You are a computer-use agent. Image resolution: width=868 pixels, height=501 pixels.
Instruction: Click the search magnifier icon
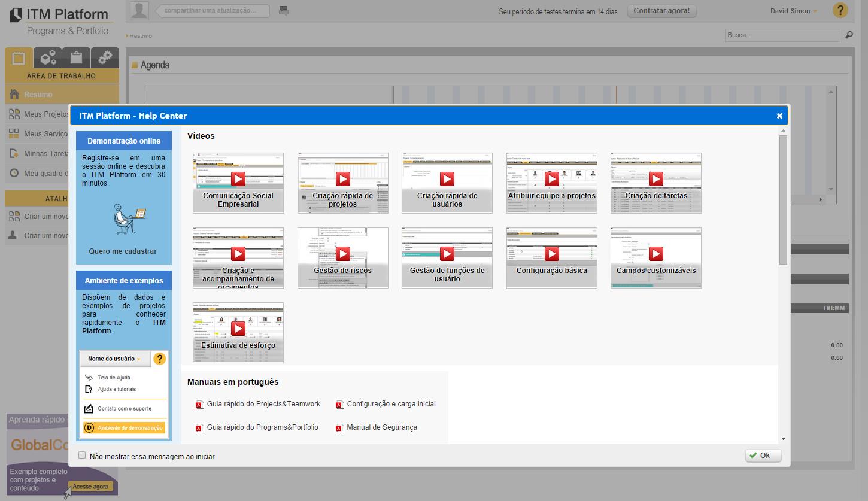click(849, 35)
